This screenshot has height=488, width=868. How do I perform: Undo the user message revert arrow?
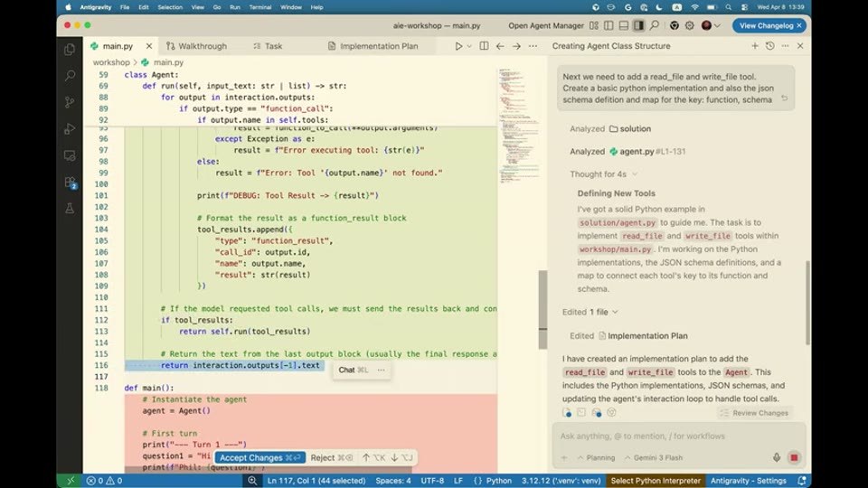(784, 99)
